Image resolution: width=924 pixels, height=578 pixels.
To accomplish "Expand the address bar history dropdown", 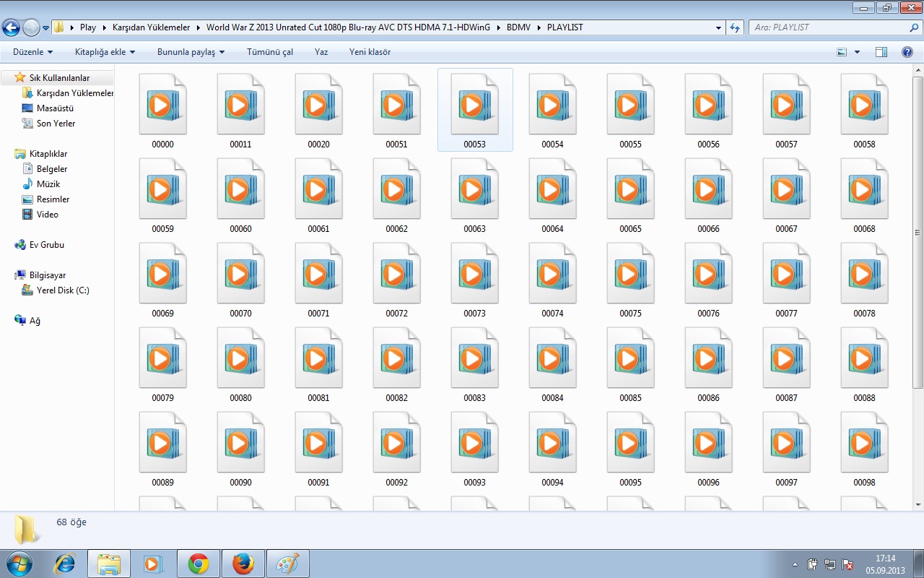I will point(718,27).
